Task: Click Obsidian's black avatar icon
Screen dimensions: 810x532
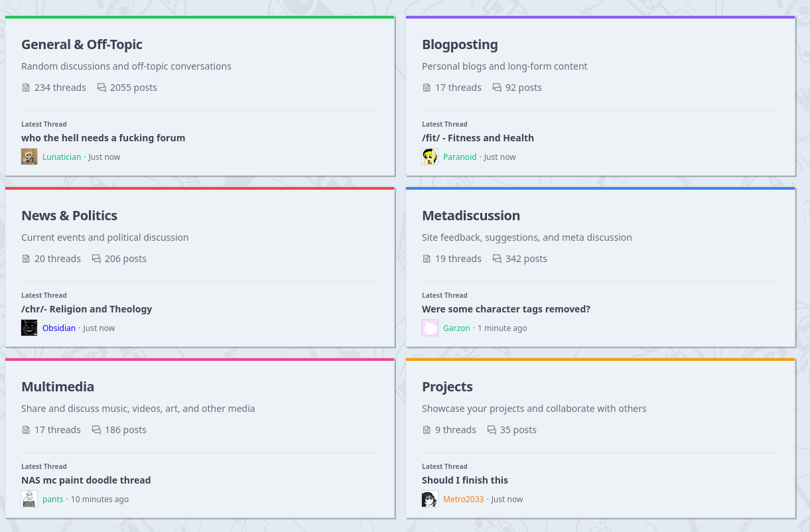Action: click(29, 328)
